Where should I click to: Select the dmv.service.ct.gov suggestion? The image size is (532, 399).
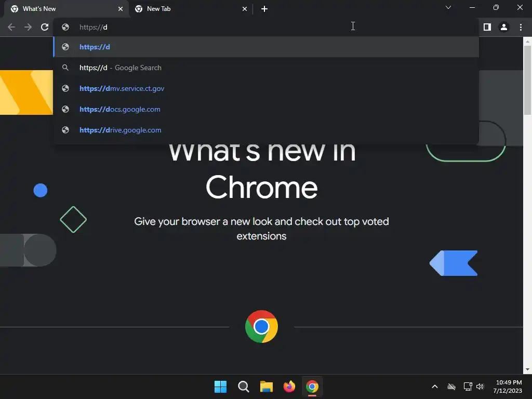[266, 88]
